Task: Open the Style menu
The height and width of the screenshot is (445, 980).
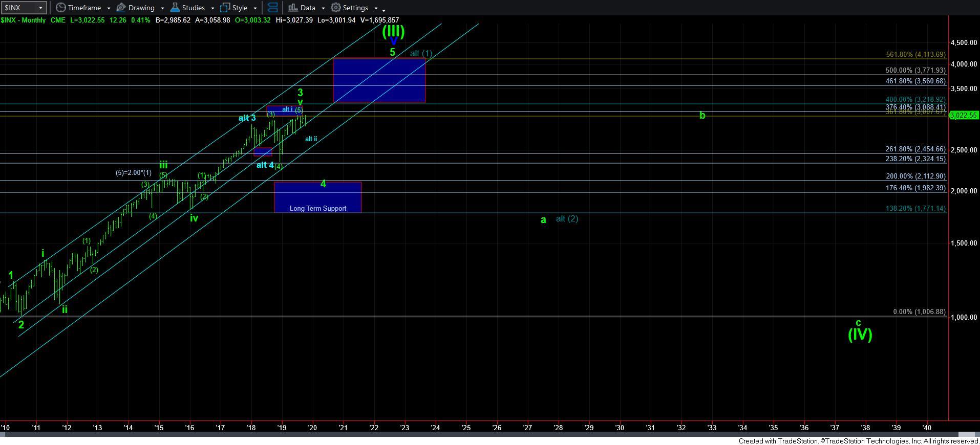Action: pos(234,8)
